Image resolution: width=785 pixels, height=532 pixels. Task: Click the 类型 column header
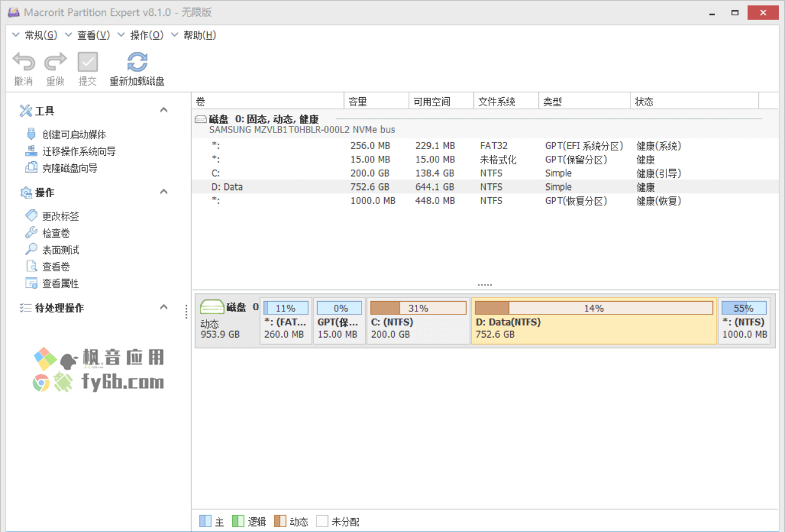click(x=584, y=101)
